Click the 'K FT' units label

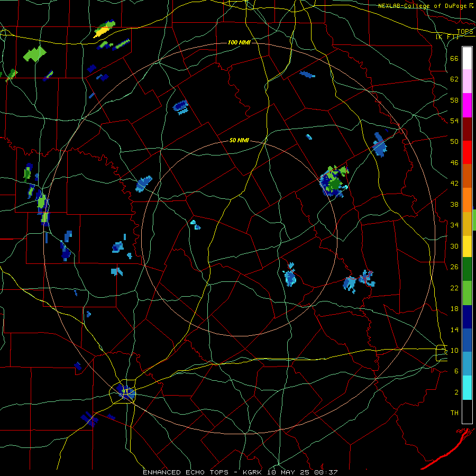point(447,37)
